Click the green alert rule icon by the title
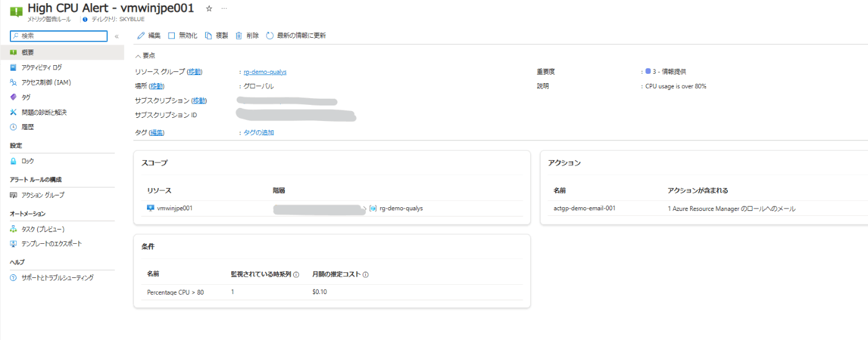This screenshot has width=868, height=340. [17, 11]
